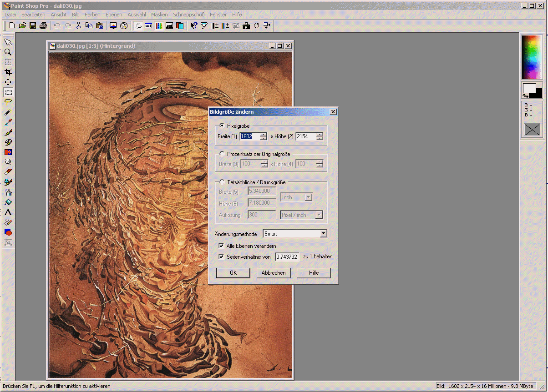Select the Text tool letter A

coord(8,212)
